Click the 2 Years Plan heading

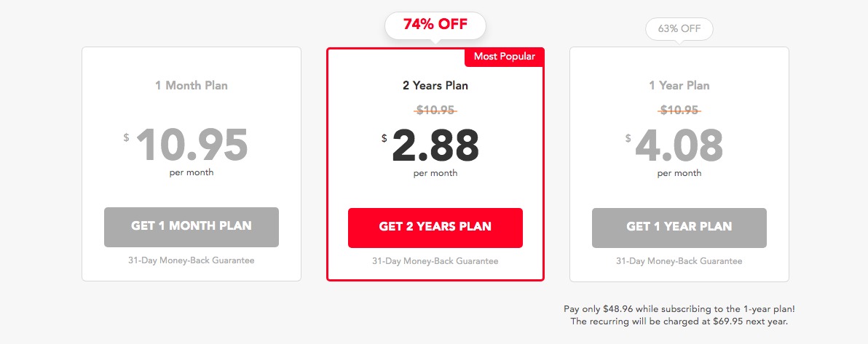coord(435,85)
